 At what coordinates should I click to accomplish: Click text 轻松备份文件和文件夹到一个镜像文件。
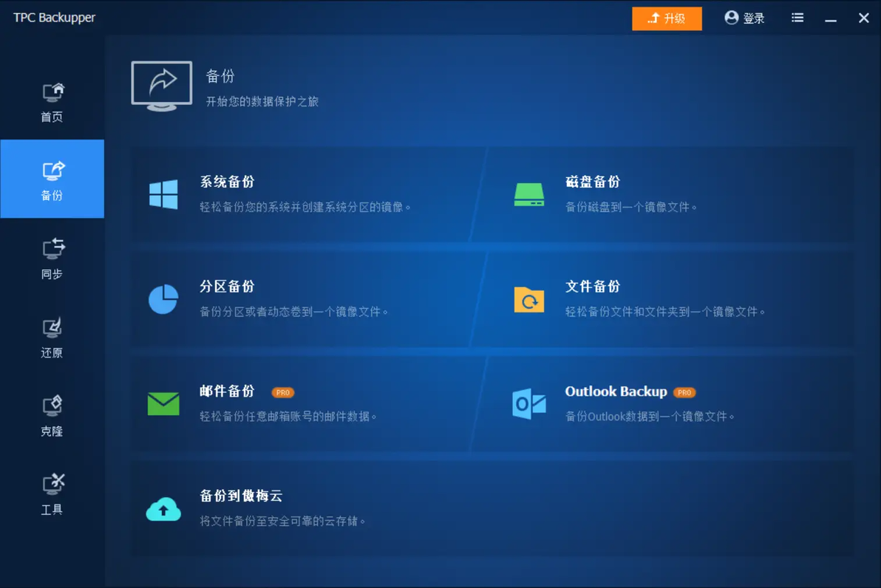[665, 312]
